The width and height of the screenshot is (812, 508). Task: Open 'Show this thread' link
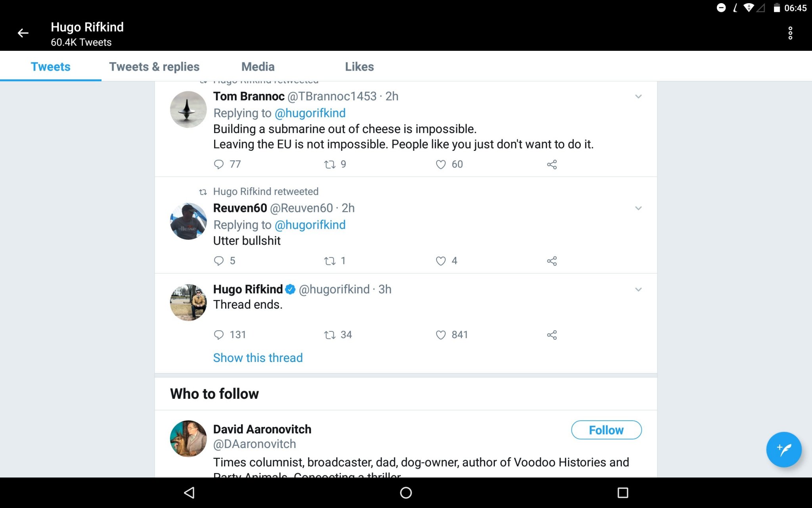258,358
